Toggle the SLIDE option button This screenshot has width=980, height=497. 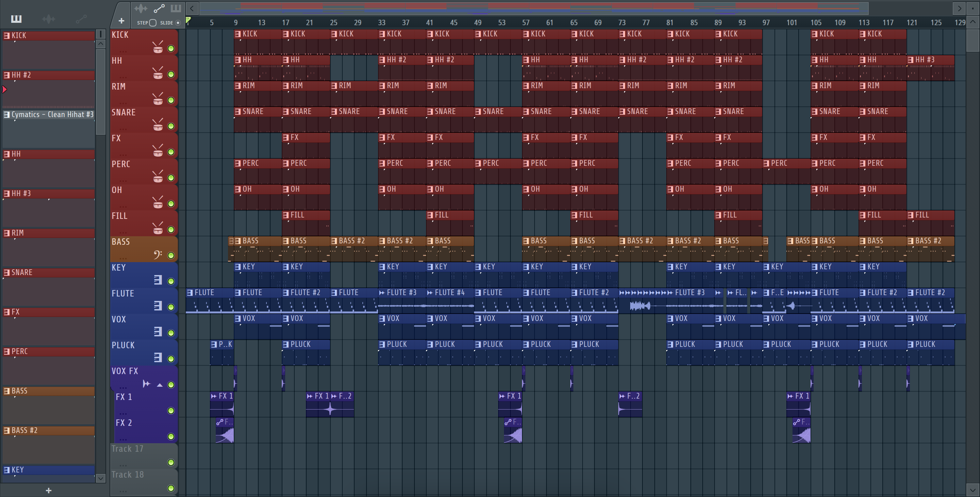178,23
